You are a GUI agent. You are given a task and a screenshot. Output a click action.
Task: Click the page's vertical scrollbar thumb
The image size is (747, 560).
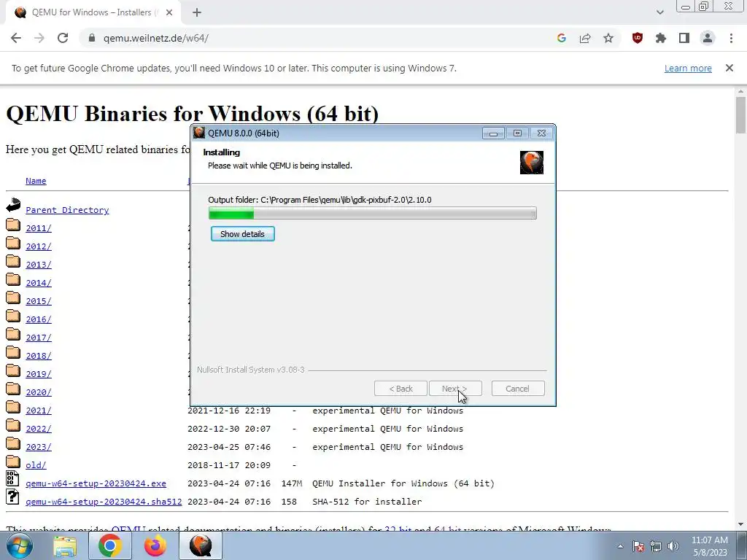(x=741, y=114)
